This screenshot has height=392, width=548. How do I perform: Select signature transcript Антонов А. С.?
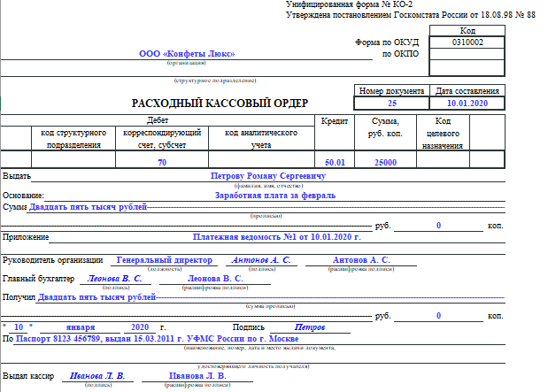coord(361,260)
